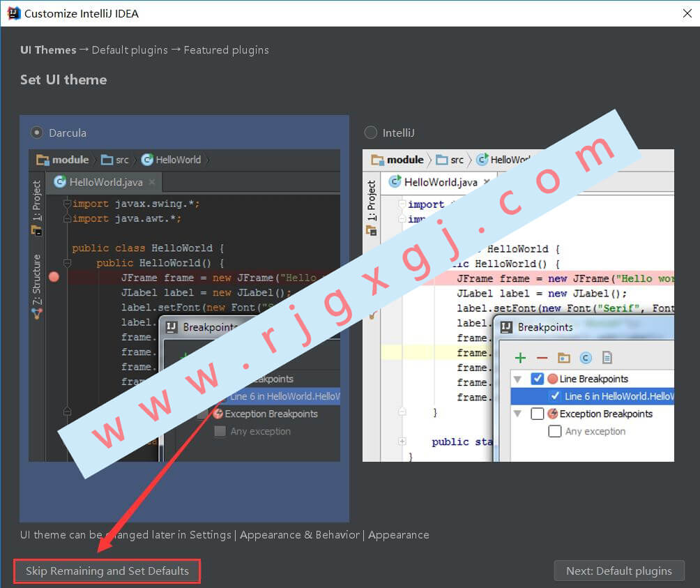
Task: Toggle Any exception checkbox in Darcula preview
Action: click(x=220, y=431)
